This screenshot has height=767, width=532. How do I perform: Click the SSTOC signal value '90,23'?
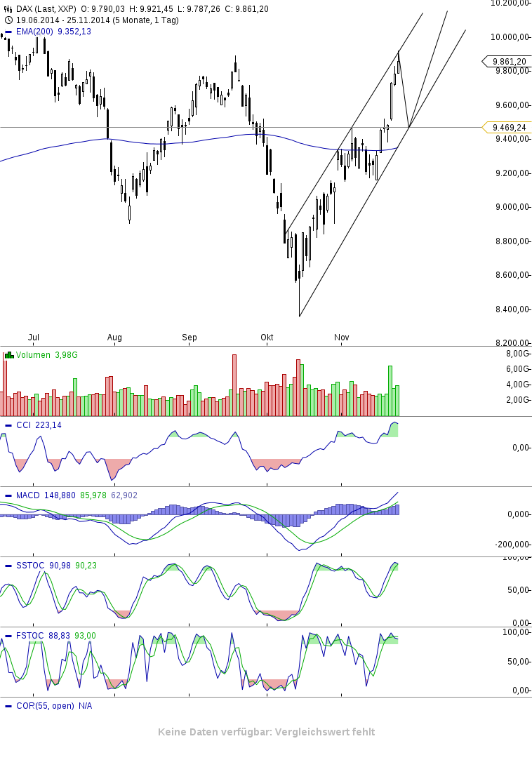tap(86, 565)
